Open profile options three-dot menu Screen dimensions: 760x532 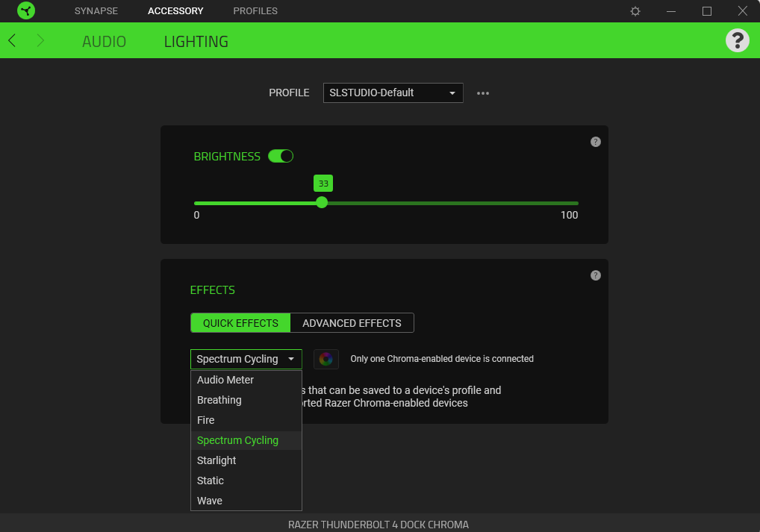pos(483,93)
